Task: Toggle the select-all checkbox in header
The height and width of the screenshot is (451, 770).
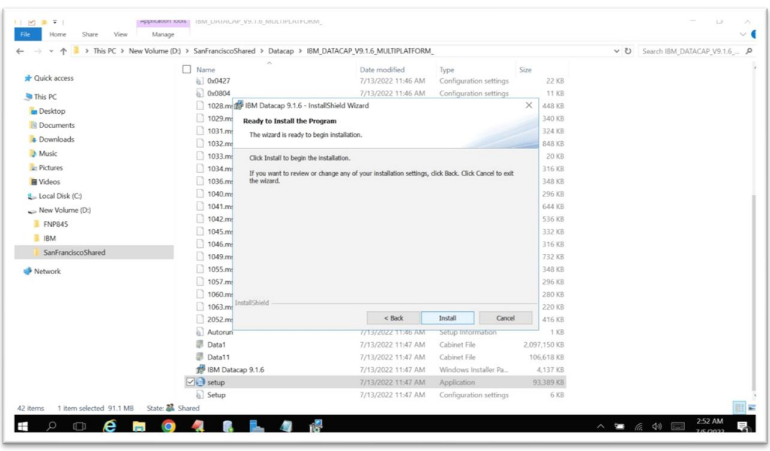Action: 187,69
